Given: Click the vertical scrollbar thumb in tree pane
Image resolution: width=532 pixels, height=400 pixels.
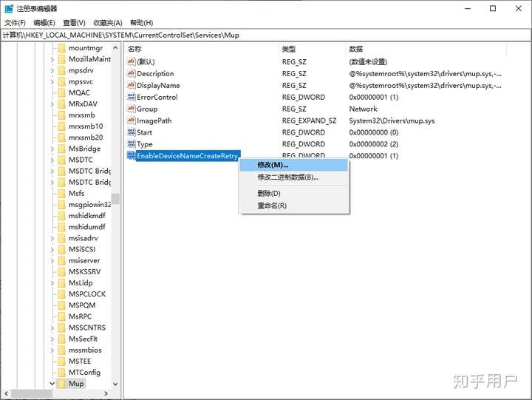Looking at the screenshot, I should 115,199.
